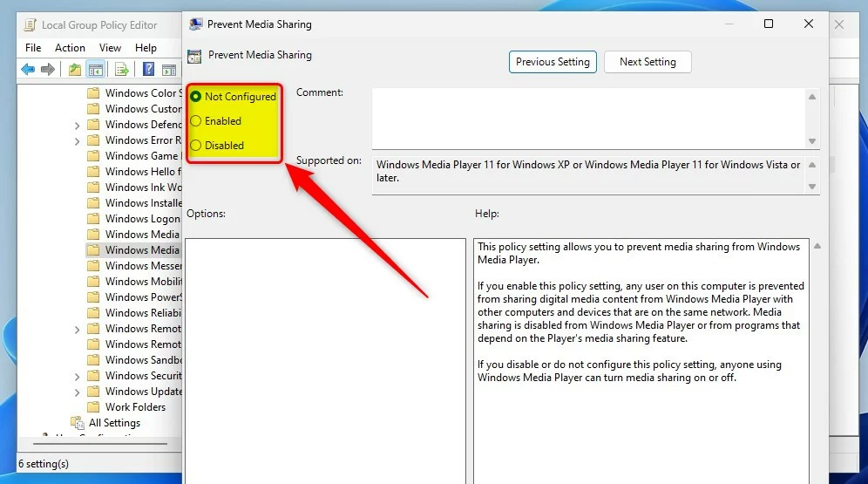This screenshot has height=484, width=868.
Task: Click the folder icon of Windows Color
Action: (x=93, y=92)
